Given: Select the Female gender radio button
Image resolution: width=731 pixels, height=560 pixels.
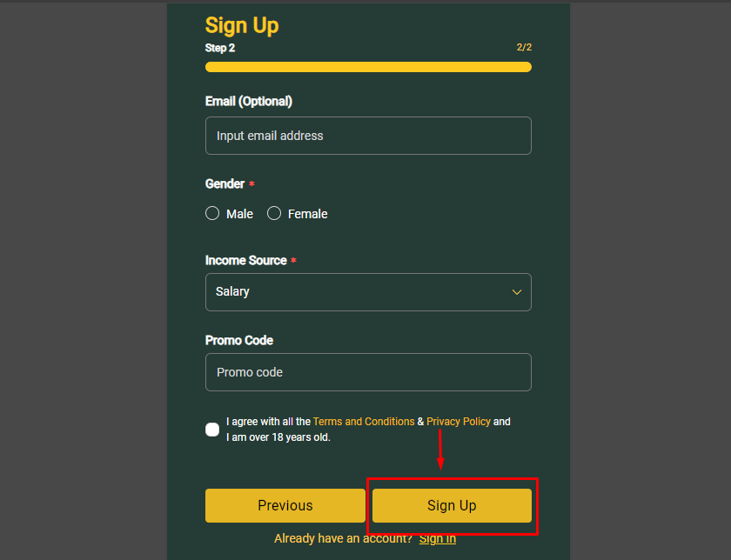Looking at the screenshot, I should [274, 213].
